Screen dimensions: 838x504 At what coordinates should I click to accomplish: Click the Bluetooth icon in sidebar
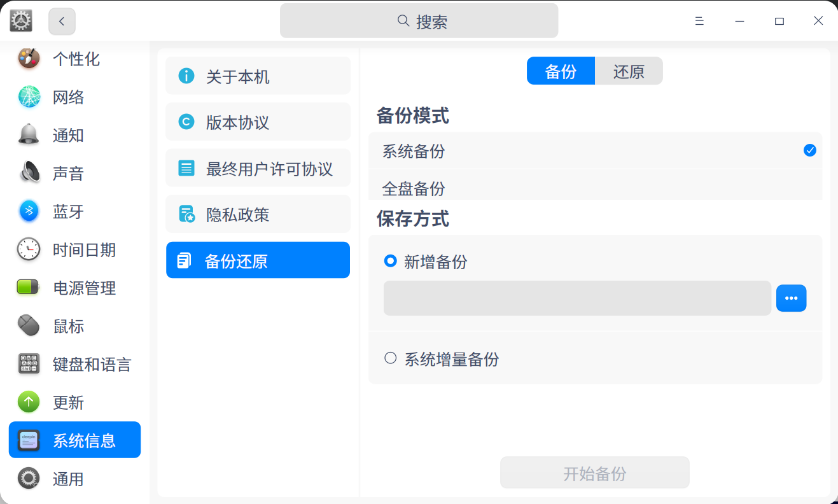29,211
